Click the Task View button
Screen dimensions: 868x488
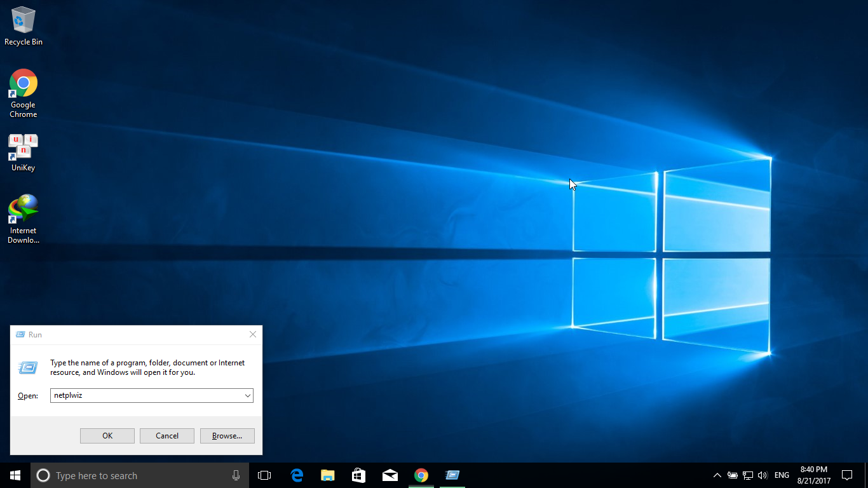(x=264, y=475)
